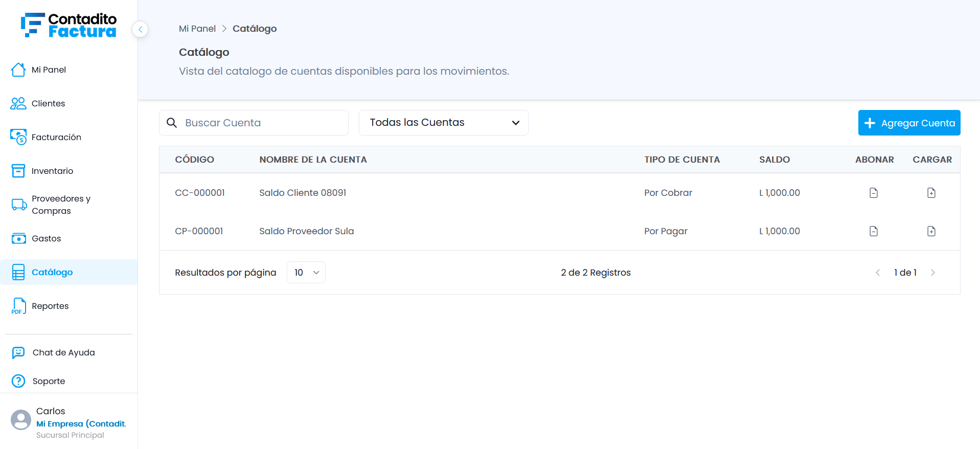Cargar to Saldo Cliente 08091 account
980x449 pixels.
(931, 193)
